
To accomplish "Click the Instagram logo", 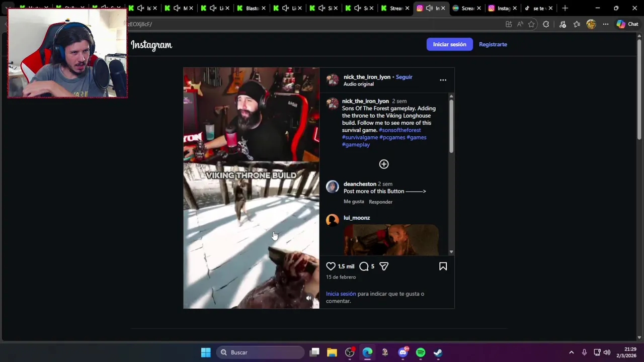I will pos(151,45).
